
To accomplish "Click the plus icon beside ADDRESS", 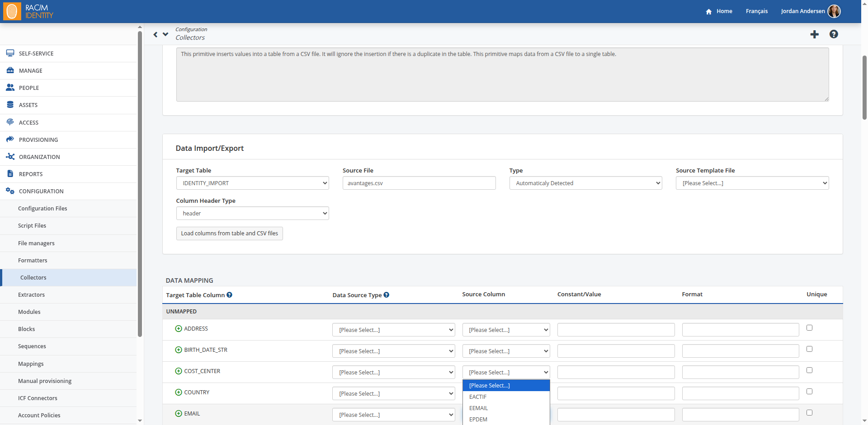I will (179, 329).
